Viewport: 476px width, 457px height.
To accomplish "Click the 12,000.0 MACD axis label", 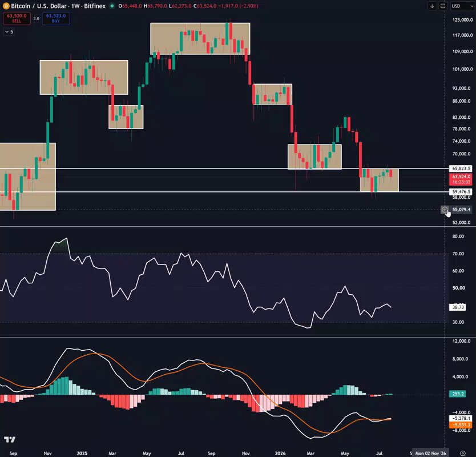I will (x=461, y=341).
